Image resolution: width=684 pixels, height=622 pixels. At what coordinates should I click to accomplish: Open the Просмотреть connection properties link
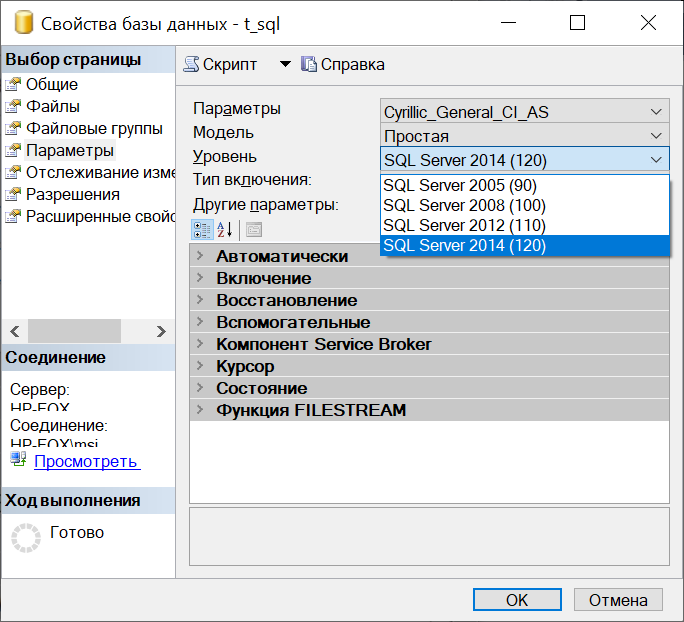[x=87, y=461]
